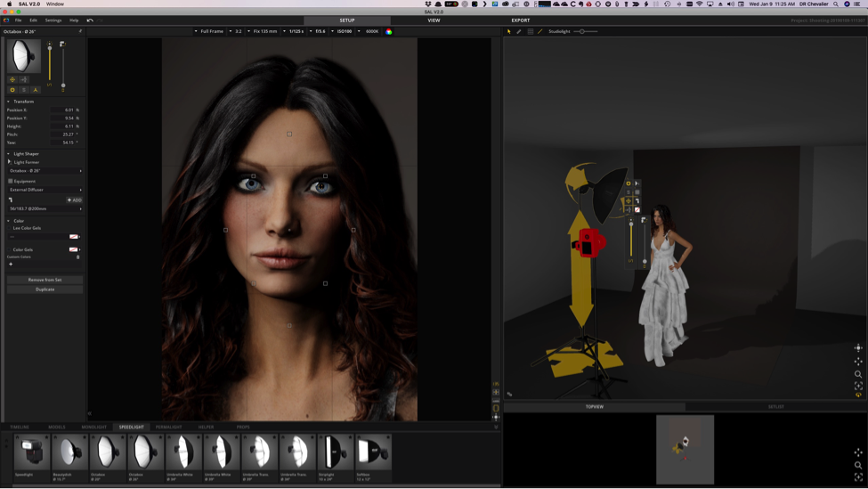Screen dimensions: 868x489
Task: Switch to the EXPORT tab
Action: pos(520,20)
